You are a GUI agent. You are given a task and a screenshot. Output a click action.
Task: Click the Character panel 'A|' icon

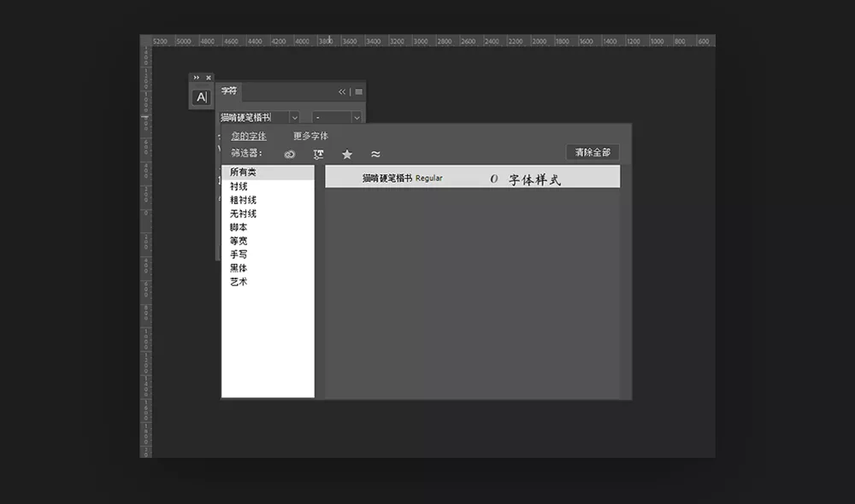coord(201,97)
